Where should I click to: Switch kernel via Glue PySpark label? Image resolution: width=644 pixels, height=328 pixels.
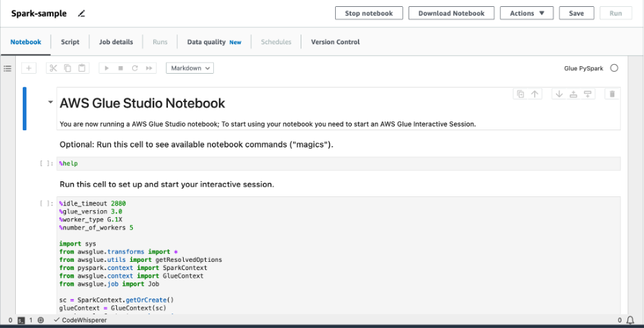583,68
